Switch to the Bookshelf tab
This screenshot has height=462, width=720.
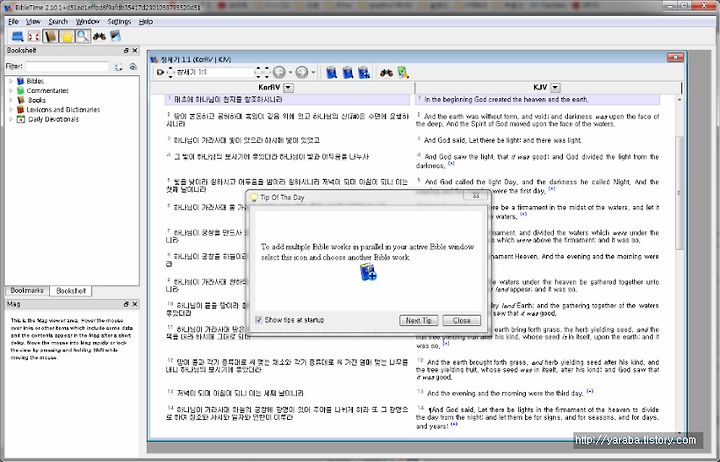pyautogui.click(x=71, y=291)
